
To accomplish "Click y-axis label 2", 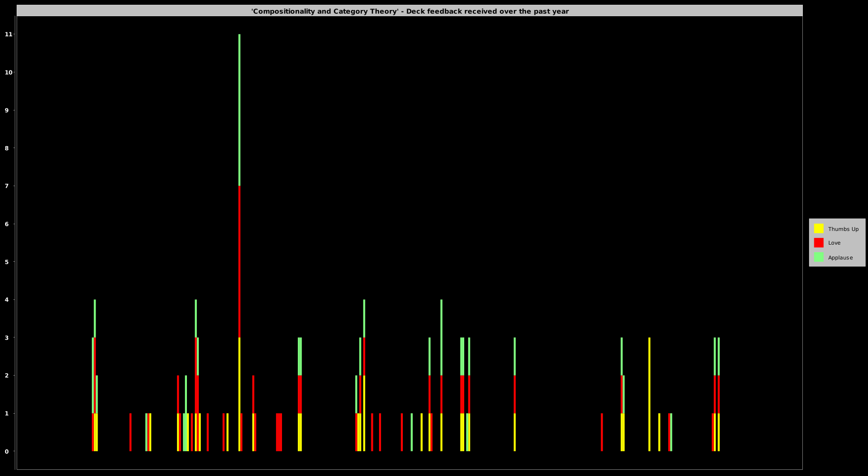I will click(7, 376).
